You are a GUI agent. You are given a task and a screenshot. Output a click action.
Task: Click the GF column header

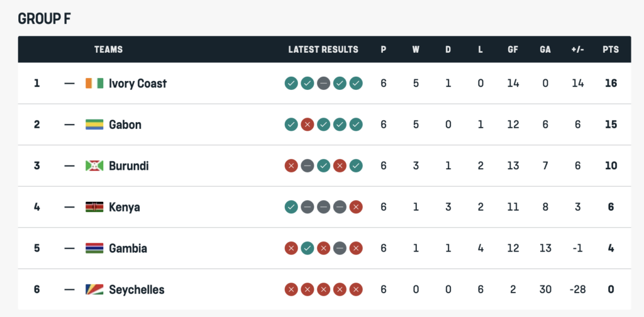coord(513,50)
